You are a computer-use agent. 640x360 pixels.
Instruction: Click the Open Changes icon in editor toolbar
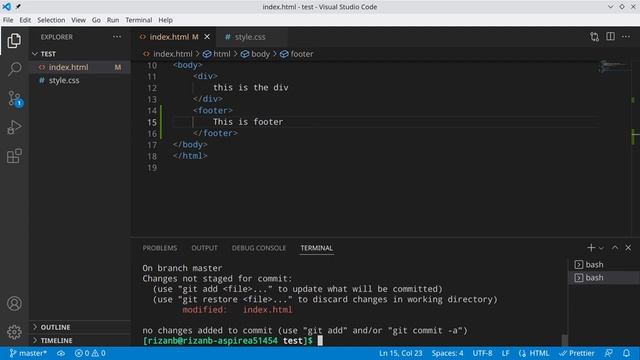[x=594, y=37]
